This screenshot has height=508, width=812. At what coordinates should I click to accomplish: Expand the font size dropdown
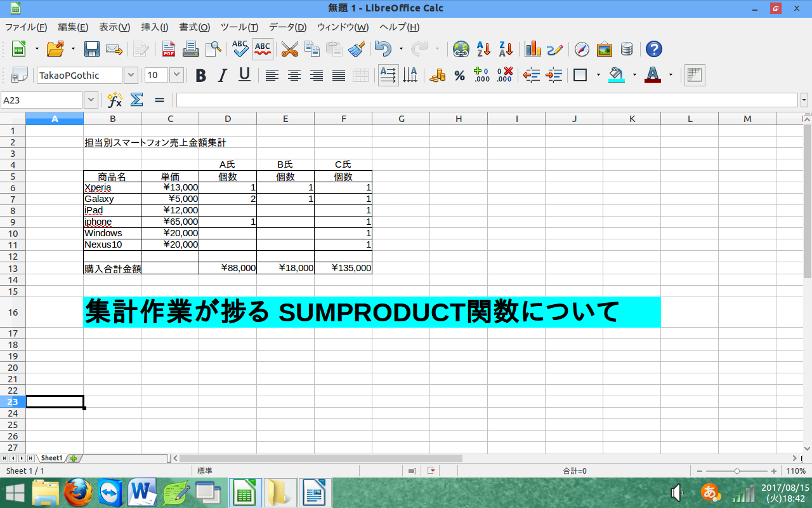(176, 76)
